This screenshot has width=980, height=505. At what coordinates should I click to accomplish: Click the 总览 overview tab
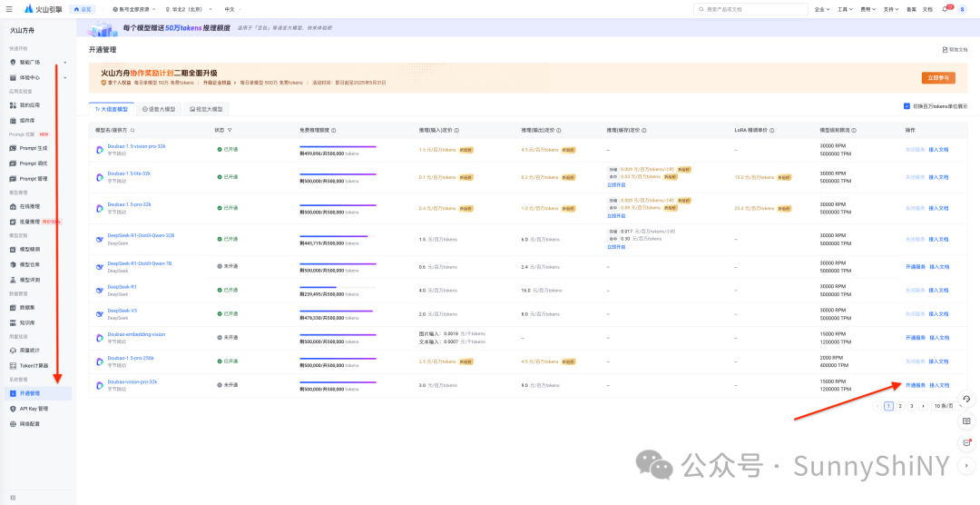82,9
